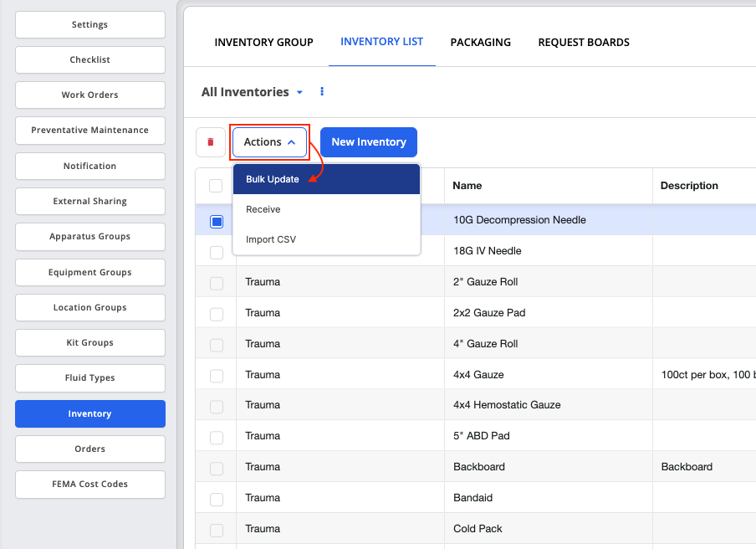Open Kit Groups in the sidebar
Screen dimensions: 756x549
pos(90,342)
